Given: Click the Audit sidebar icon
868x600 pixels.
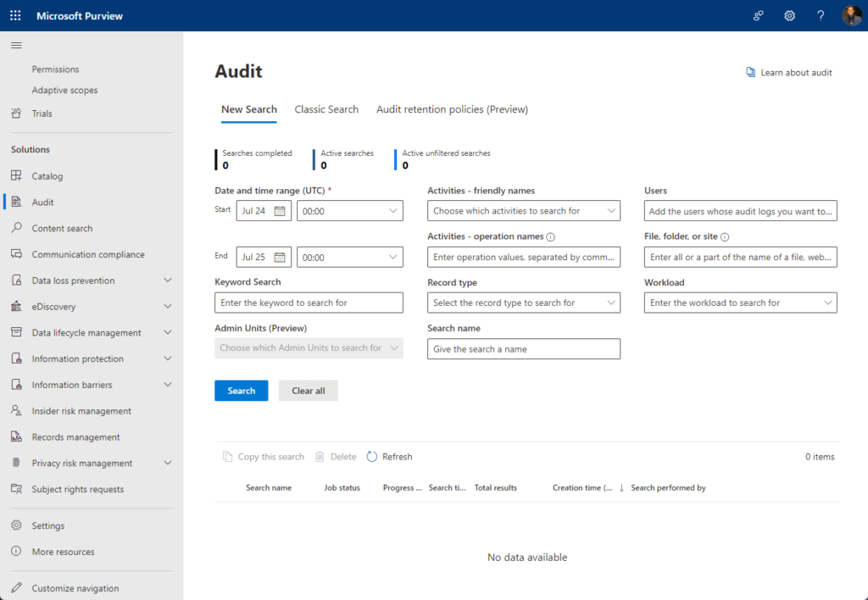Looking at the screenshot, I should coord(16,202).
